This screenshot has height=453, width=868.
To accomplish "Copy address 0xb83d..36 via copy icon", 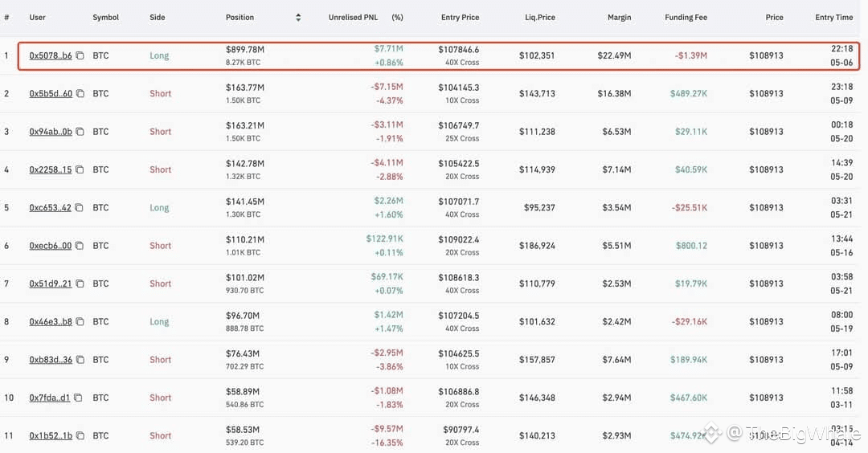I will click(80, 360).
